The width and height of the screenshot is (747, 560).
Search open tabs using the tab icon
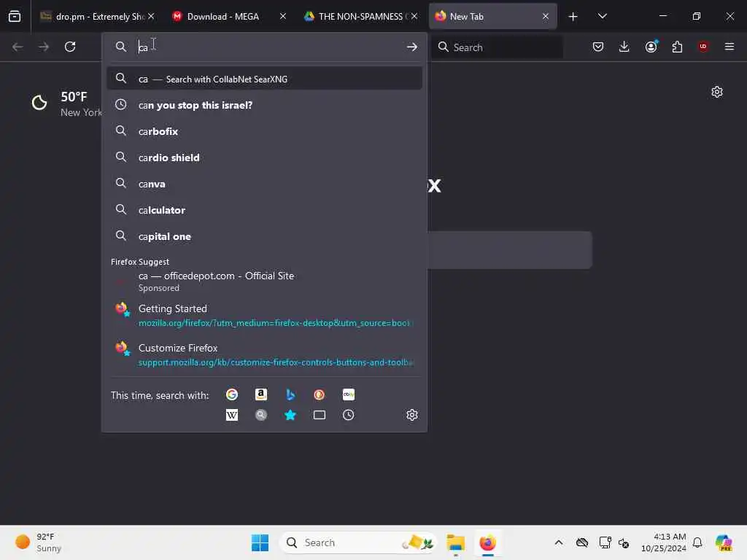pos(320,415)
